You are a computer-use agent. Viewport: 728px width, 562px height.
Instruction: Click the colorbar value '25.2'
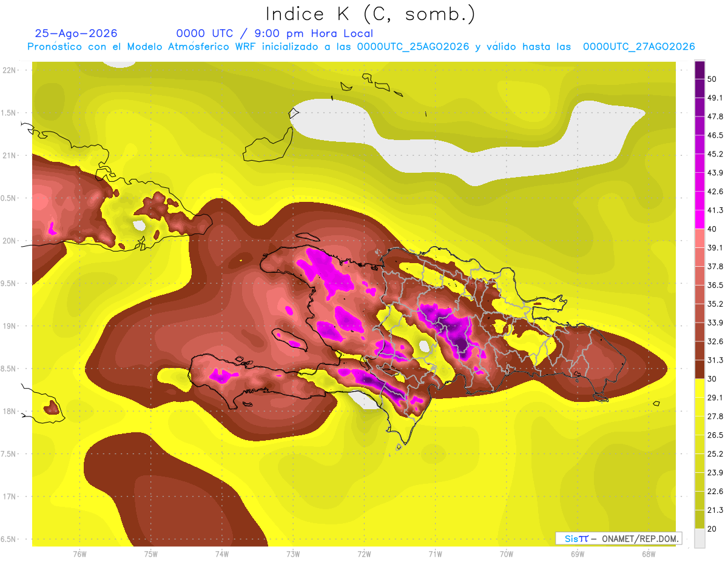pyautogui.click(x=715, y=454)
